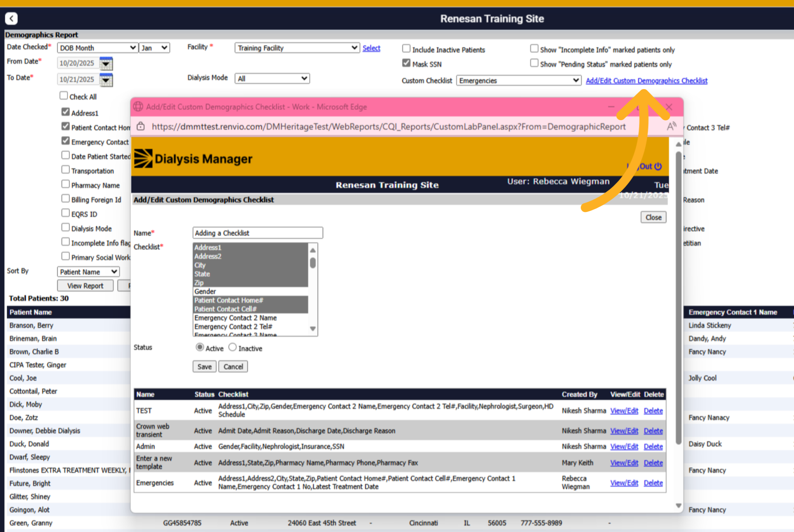This screenshot has height=532, width=794.
Task: Uncheck the Address1 checkbox
Action: click(x=65, y=112)
